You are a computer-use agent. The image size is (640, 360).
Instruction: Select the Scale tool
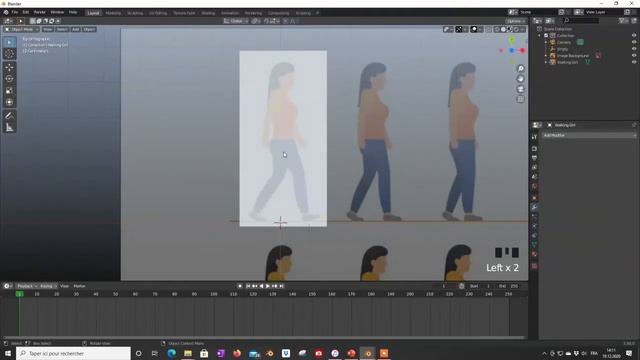click(x=9, y=91)
